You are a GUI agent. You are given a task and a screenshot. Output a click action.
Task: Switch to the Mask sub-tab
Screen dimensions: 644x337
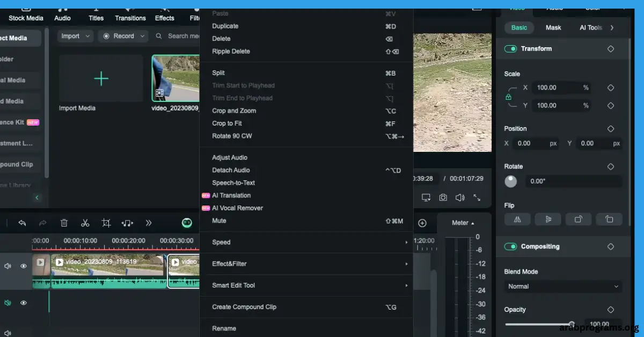(553, 28)
